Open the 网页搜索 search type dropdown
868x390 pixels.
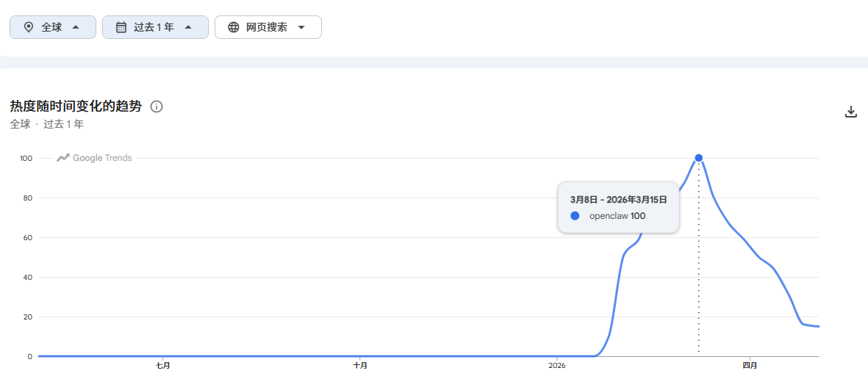(x=268, y=27)
